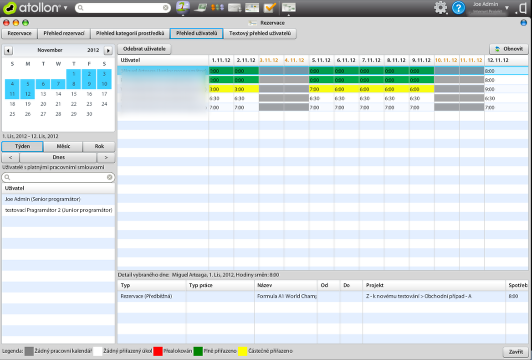The width and height of the screenshot is (532, 360).
Task: Open the atollon main menu dropdown arrow
Action: click(65, 8)
